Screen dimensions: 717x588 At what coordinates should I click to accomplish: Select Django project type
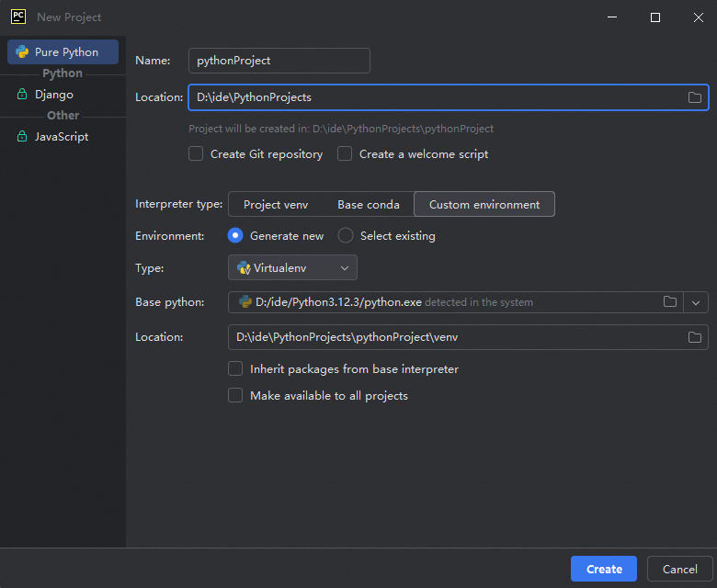[x=63, y=94]
